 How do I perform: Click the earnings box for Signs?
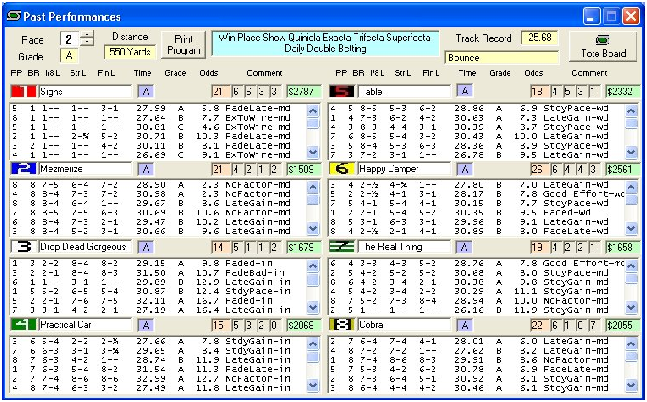(304, 92)
